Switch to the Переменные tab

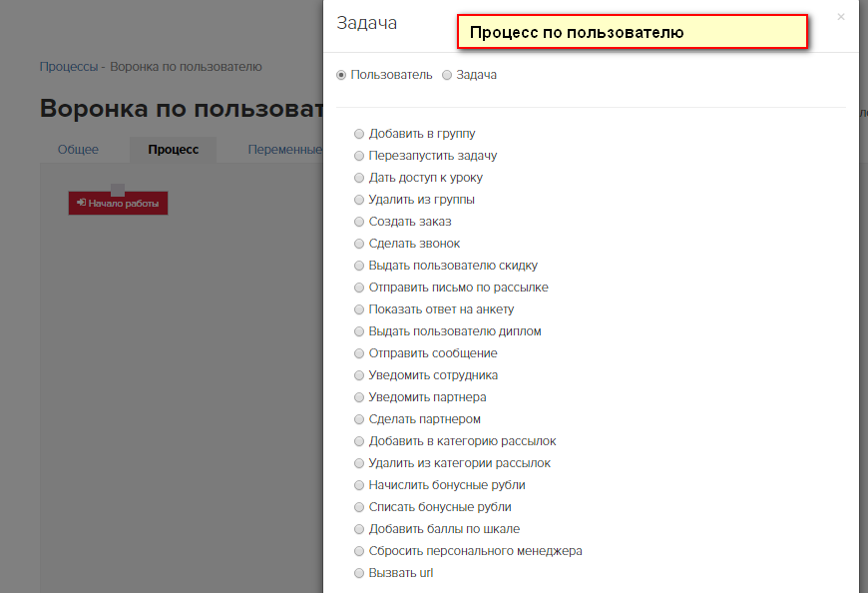(284, 150)
